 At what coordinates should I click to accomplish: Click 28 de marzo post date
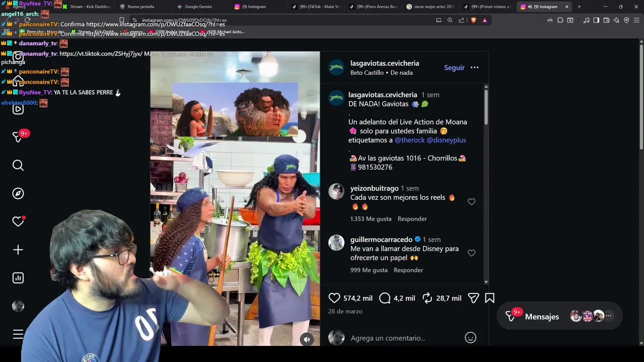click(345, 311)
